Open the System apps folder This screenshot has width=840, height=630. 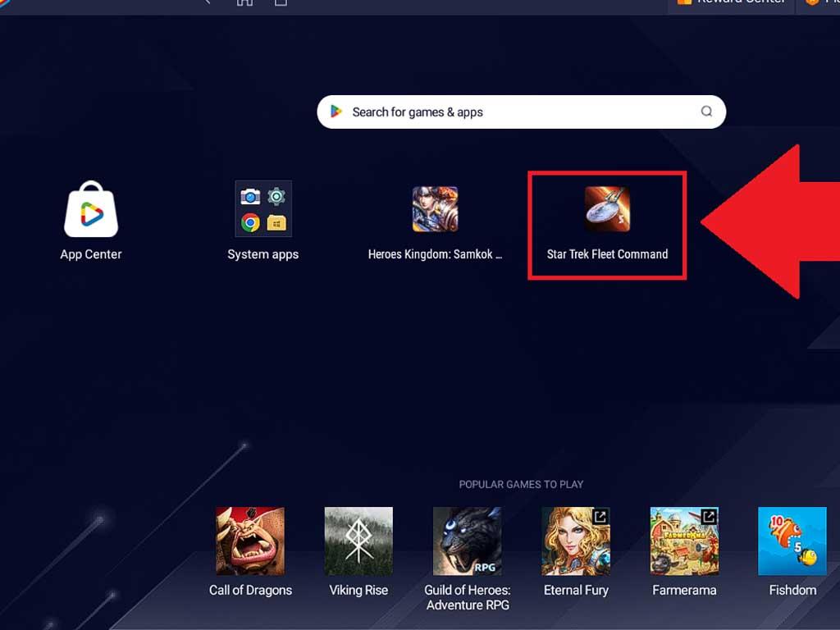[x=263, y=210]
